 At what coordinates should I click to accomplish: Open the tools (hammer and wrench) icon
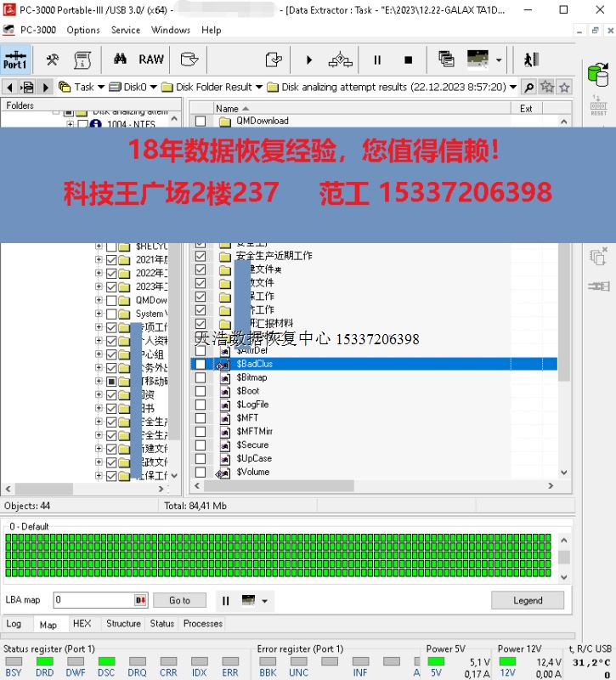[53, 59]
